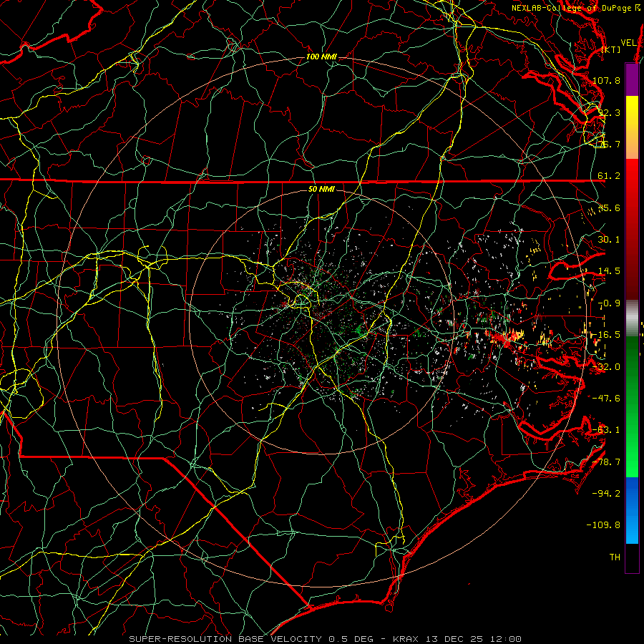Click the VEL legend title

pos(628,43)
